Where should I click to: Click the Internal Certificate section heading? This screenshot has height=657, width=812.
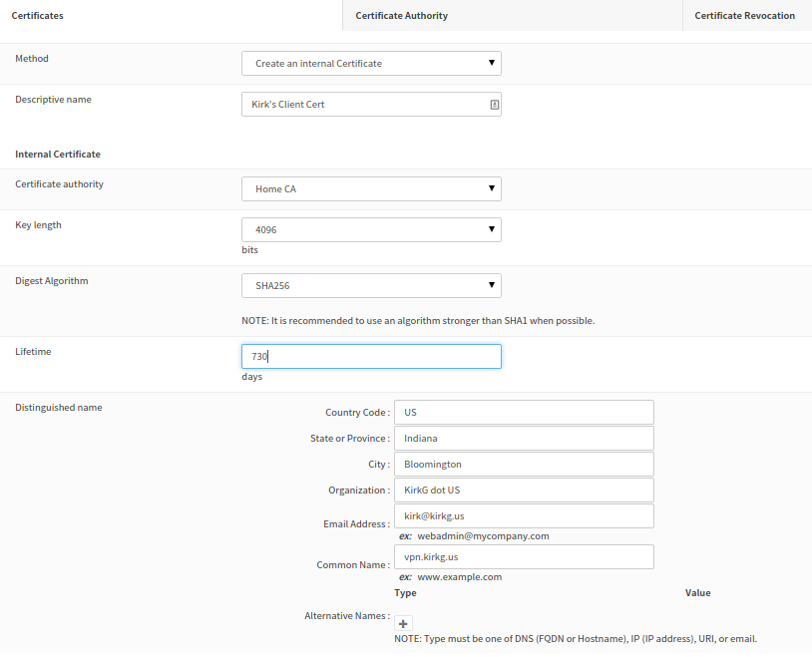coord(58,155)
